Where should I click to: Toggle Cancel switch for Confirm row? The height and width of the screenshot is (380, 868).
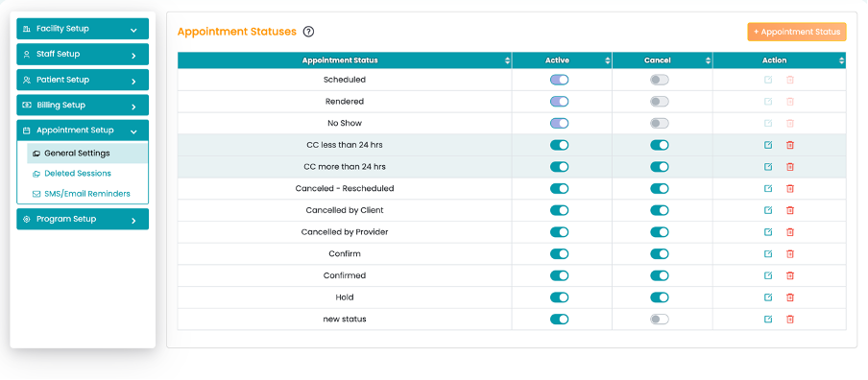[660, 254]
